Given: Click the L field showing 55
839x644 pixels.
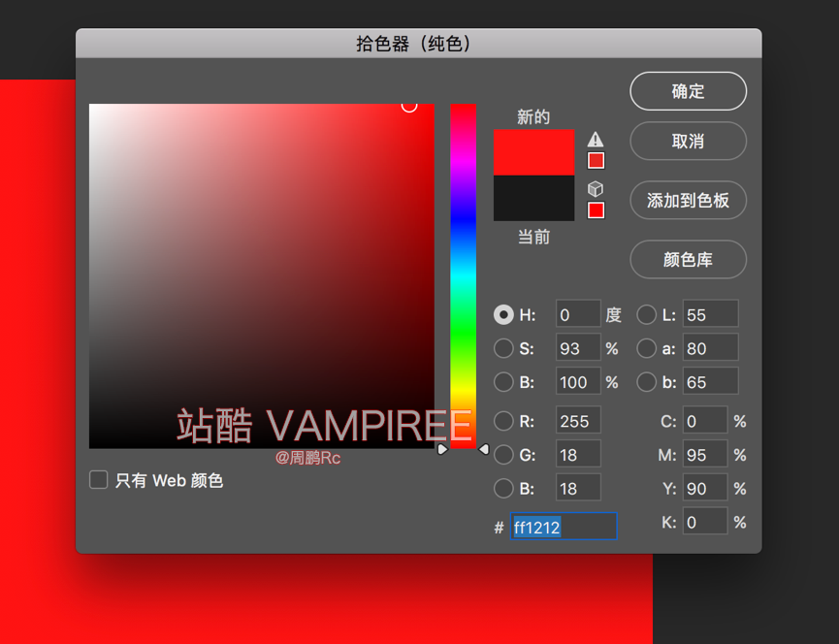Looking at the screenshot, I should tap(711, 314).
